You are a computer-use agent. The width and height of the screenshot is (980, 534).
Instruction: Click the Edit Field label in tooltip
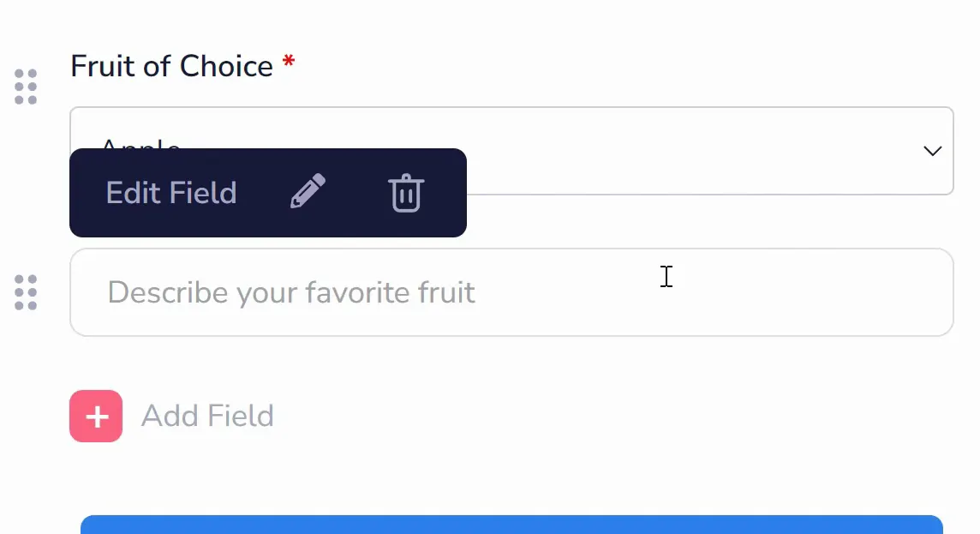coord(170,193)
